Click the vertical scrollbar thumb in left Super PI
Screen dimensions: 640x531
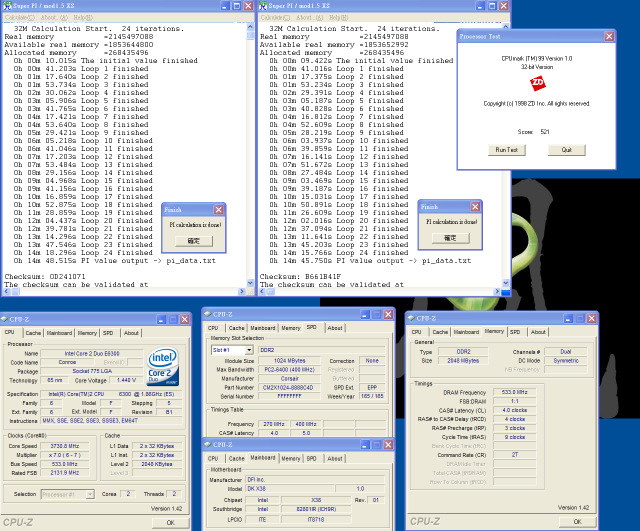pyautogui.click(x=250, y=36)
